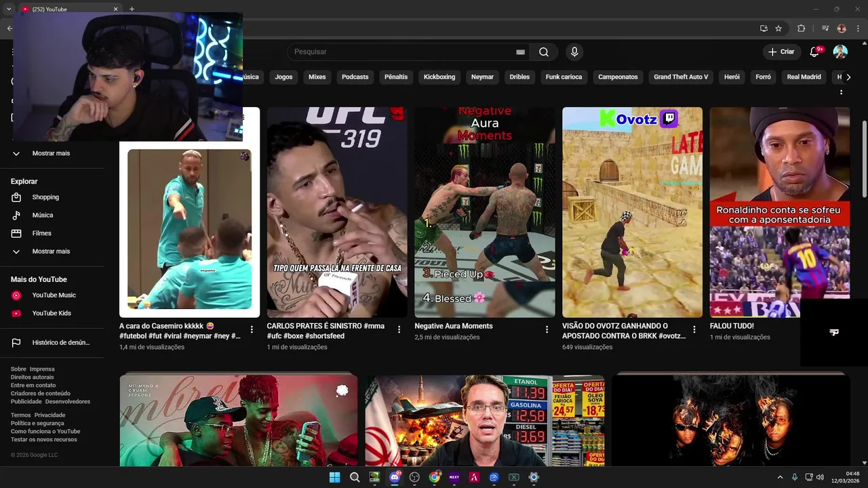
Task: Open a new Chrome tab
Action: 132,9
